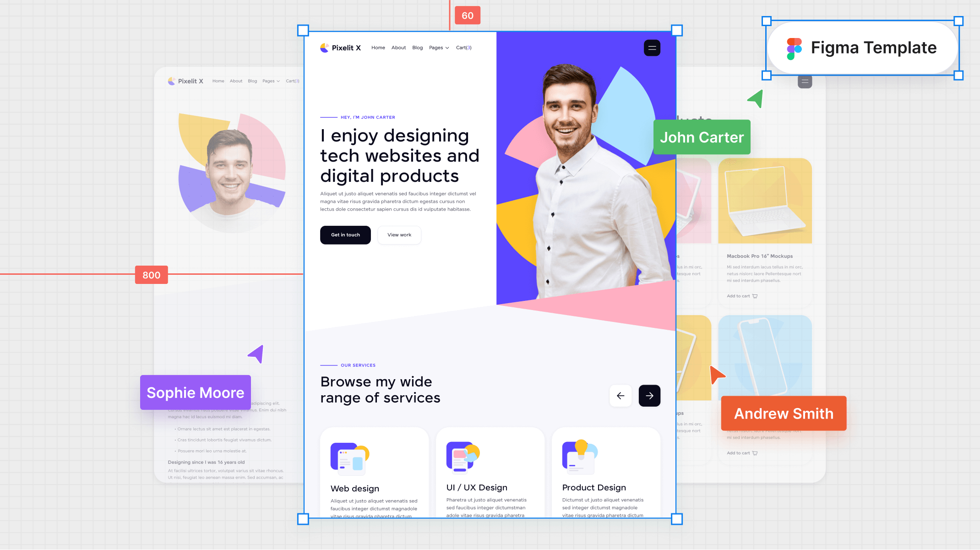
Task: Click the Blog tab in main navigation
Action: tap(417, 47)
